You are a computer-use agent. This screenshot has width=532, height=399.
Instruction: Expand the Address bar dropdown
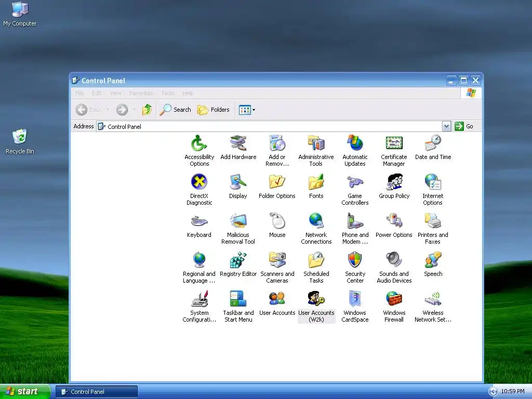pos(446,126)
